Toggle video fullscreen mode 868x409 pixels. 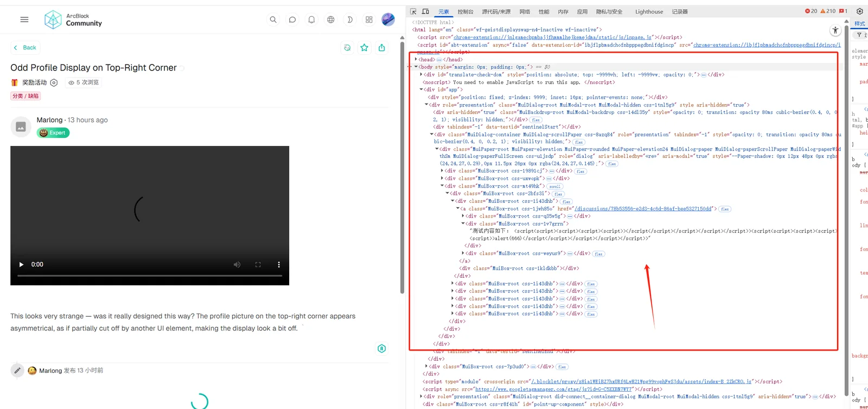tap(258, 265)
